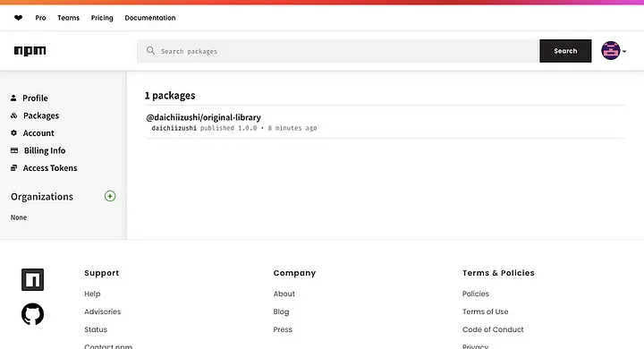Open the @daichiizushi/original-library package

(204, 117)
